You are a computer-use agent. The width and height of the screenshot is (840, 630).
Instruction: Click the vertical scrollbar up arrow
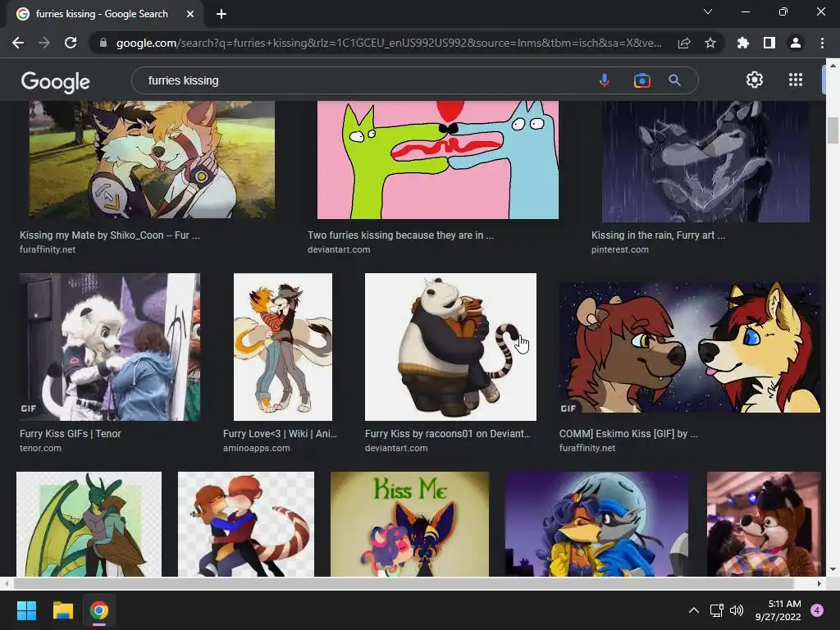[833, 66]
